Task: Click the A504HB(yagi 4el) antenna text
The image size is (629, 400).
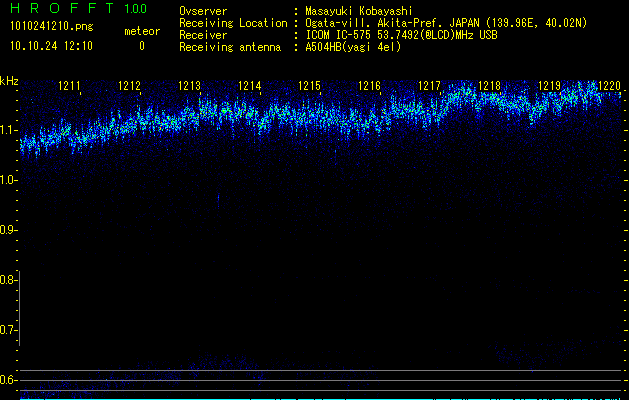Action: [353, 47]
